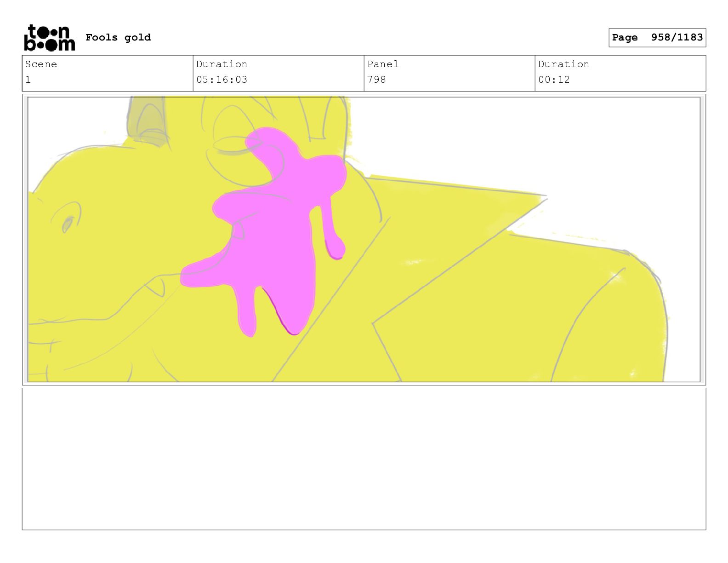Select the scene duration value 05:16:03
Viewport: 728px width, 563px height.
pos(222,80)
